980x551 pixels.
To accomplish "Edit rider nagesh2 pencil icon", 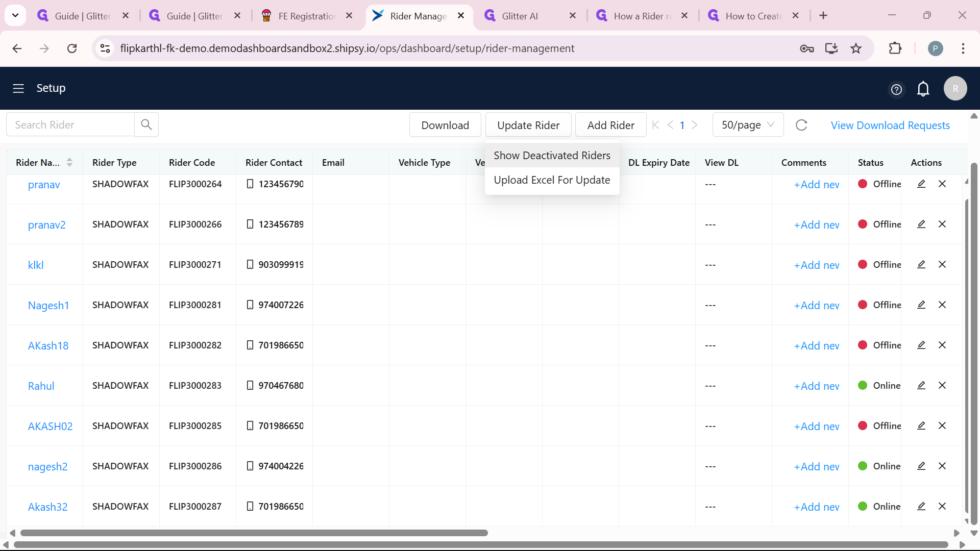I will point(921,466).
